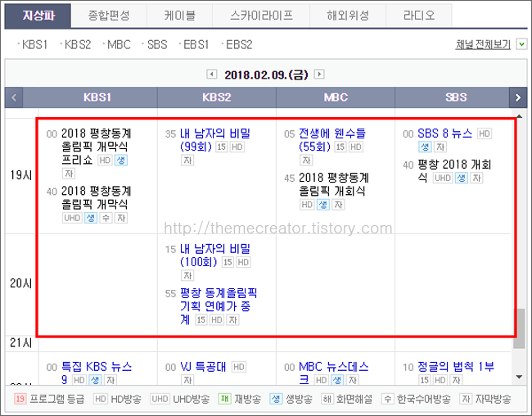Click the 채널 전체보기 link
This screenshot has height=416, width=532.
coord(483,44)
